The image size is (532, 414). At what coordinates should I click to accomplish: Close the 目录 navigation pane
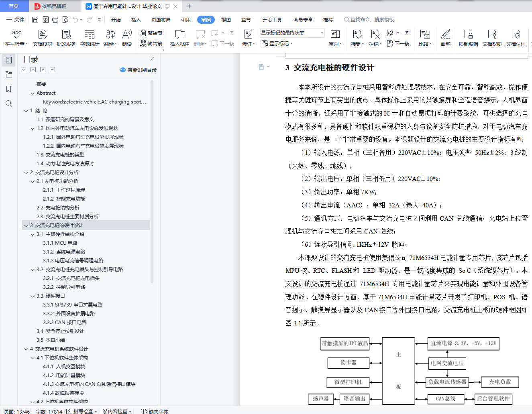tap(152, 59)
